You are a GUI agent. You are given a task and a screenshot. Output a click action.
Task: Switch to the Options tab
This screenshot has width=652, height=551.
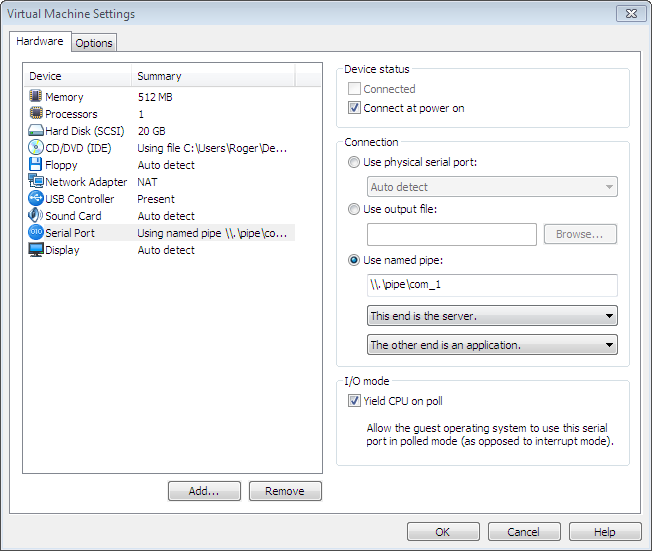tap(94, 43)
